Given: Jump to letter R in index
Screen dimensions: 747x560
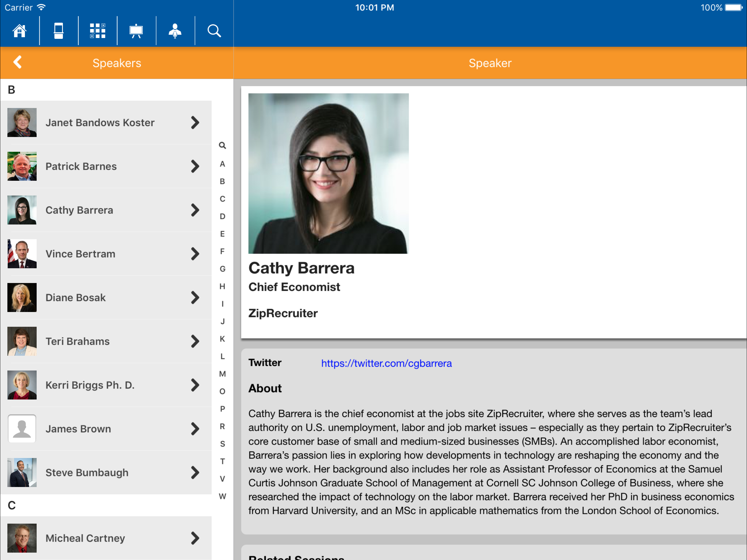Looking at the screenshot, I should coord(222,426).
